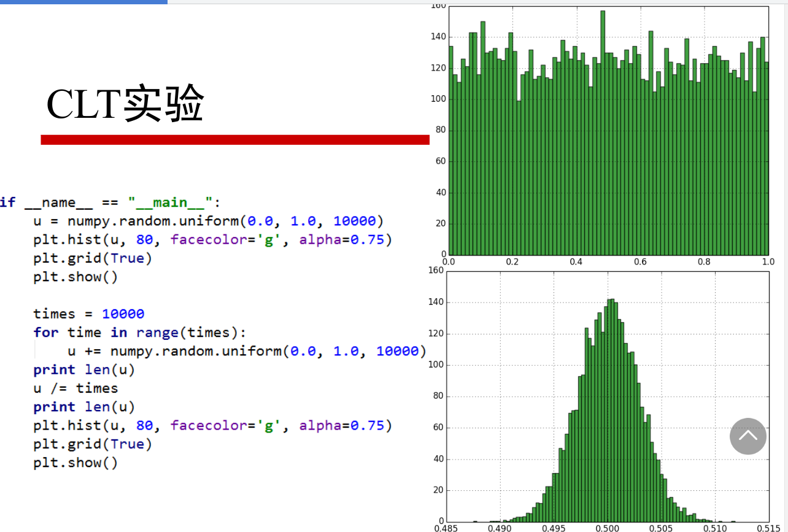Viewport: 788px width, 532px height.
Task: Click x-axis label '0.495' on lower chart
Action: [x=554, y=528]
